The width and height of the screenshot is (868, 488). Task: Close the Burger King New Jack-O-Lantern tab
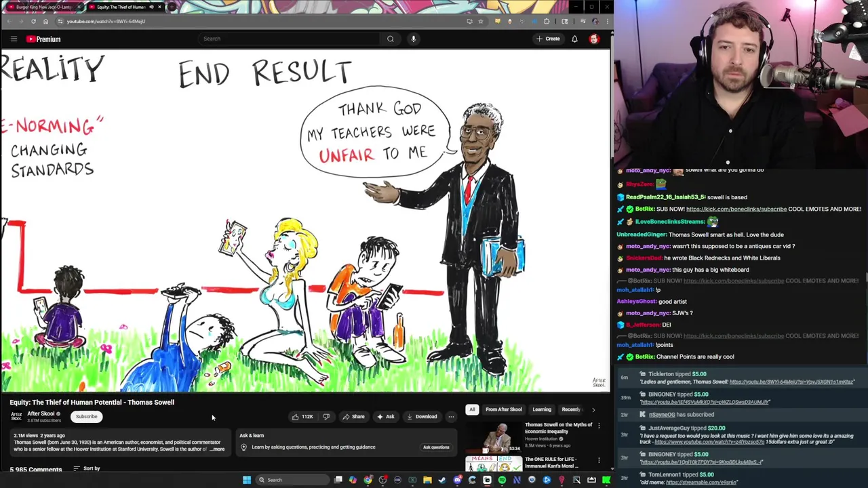(x=79, y=7)
